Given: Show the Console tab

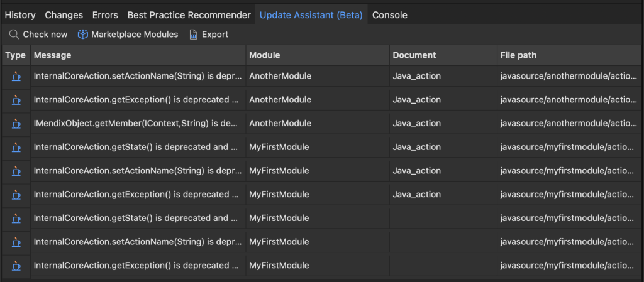Looking at the screenshot, I should [389, 15].
